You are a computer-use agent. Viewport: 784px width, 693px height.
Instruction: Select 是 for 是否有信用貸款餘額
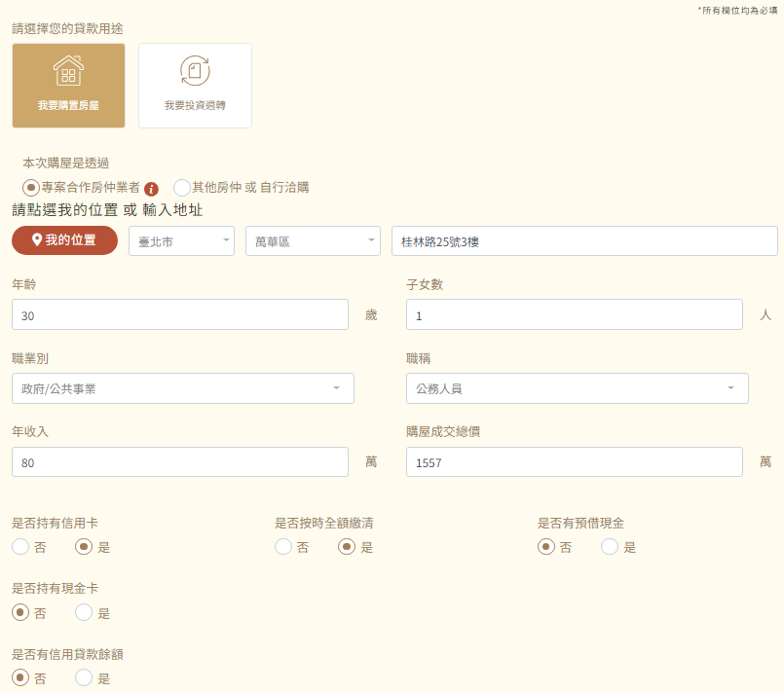point(83,677)
